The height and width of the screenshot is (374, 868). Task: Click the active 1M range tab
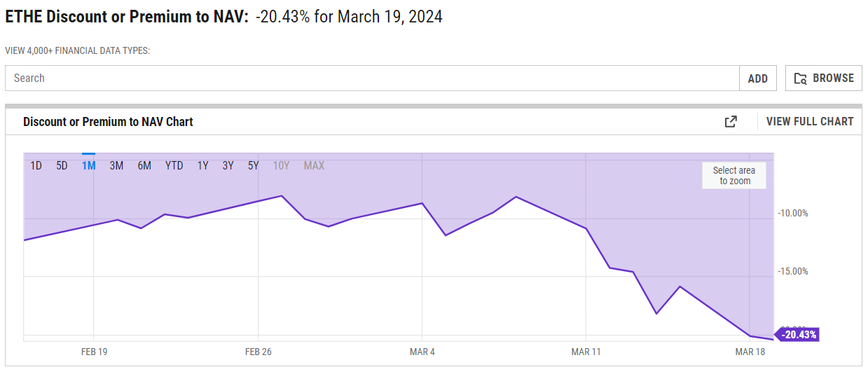click(89, 166)
